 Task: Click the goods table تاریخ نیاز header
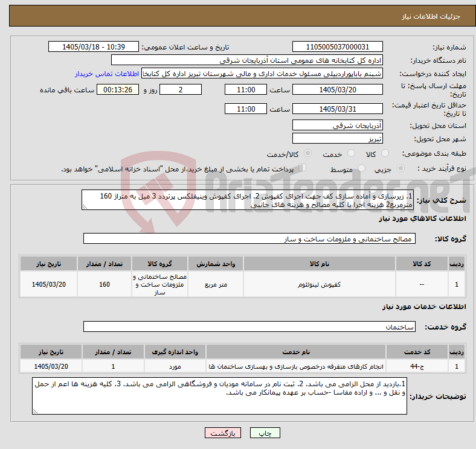tap(48, 264)
